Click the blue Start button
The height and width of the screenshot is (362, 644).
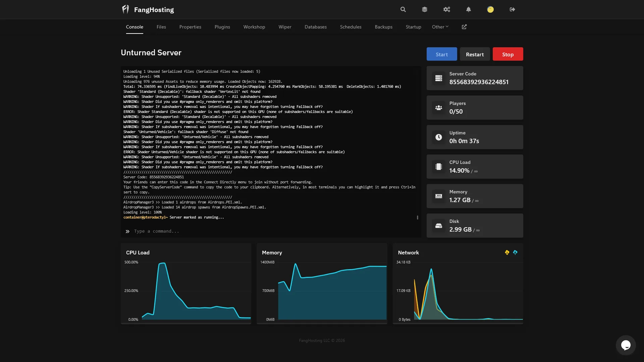(442, 54)
